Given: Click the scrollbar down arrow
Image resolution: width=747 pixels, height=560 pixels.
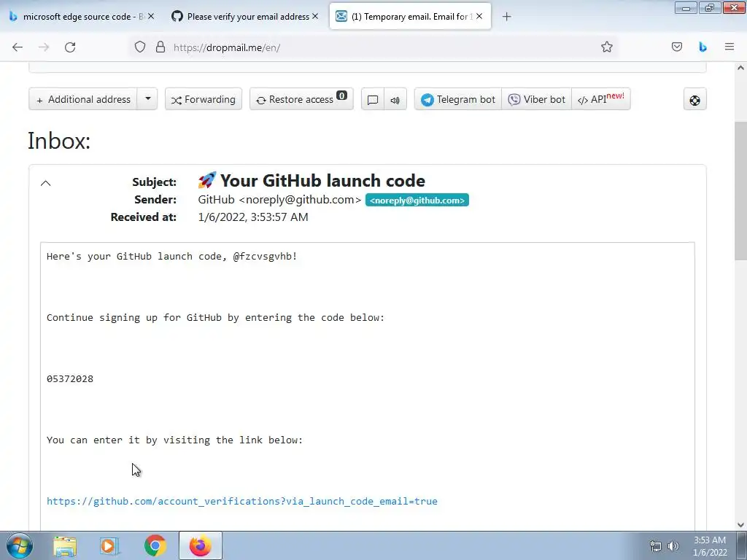Looking at the screenshot, I should coord(740,525).
